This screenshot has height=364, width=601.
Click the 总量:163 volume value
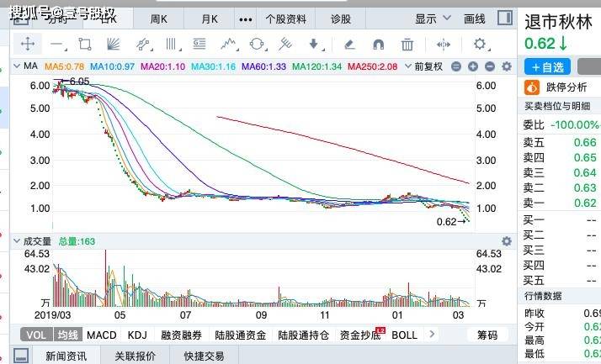pos(77,241)
